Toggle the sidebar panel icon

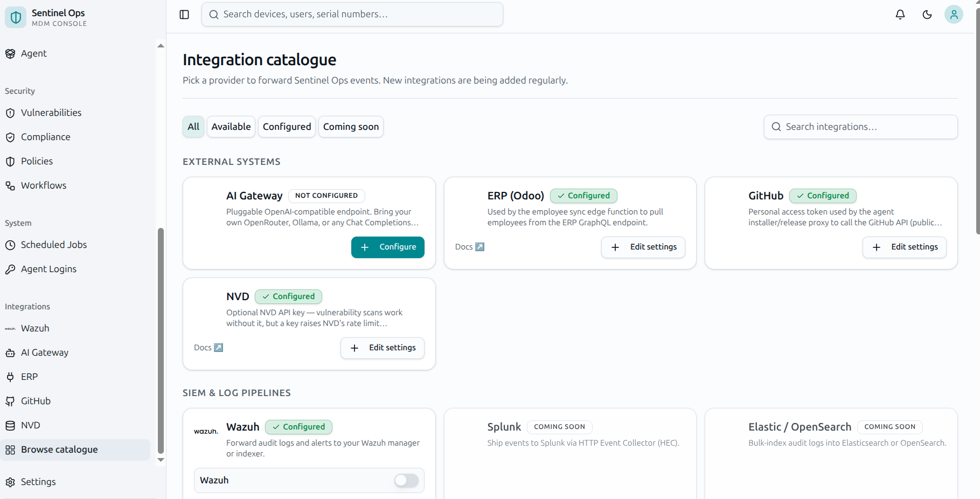[x=184, y=15]
